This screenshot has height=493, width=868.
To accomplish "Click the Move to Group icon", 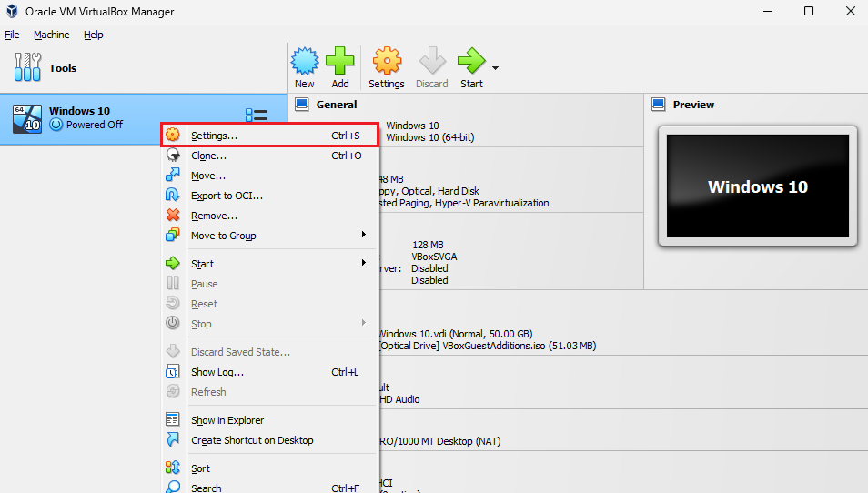I will point(173,235).
